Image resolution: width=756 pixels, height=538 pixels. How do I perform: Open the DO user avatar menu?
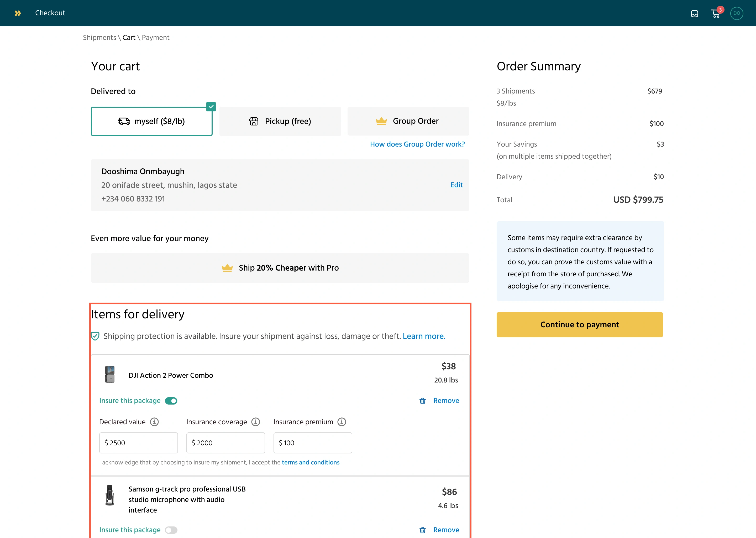737,13
